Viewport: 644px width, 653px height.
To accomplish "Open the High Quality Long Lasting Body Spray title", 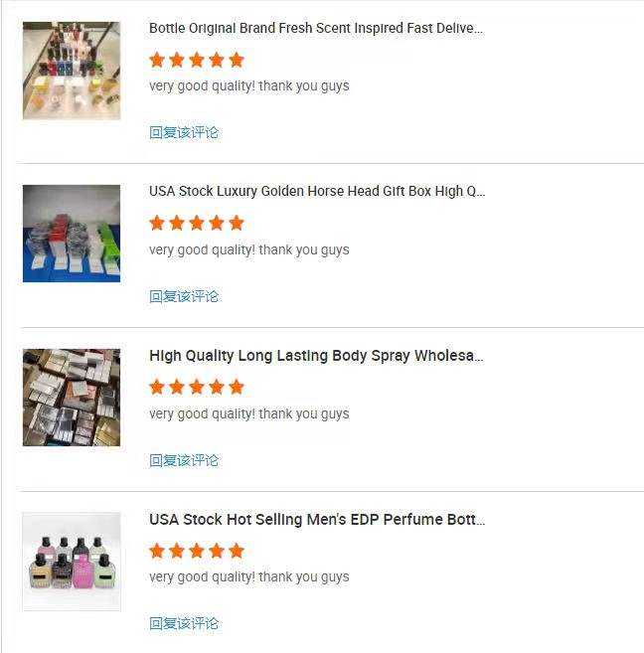I will point(316,356).
